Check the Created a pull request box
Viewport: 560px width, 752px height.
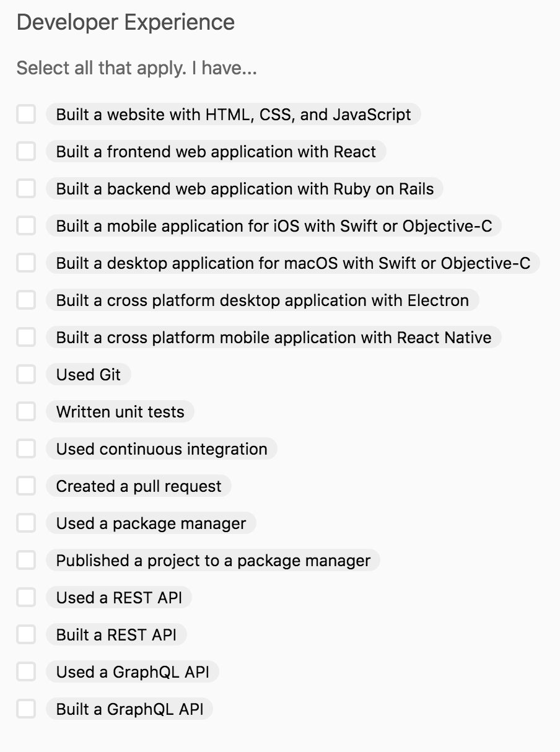[x=26, y=486]
